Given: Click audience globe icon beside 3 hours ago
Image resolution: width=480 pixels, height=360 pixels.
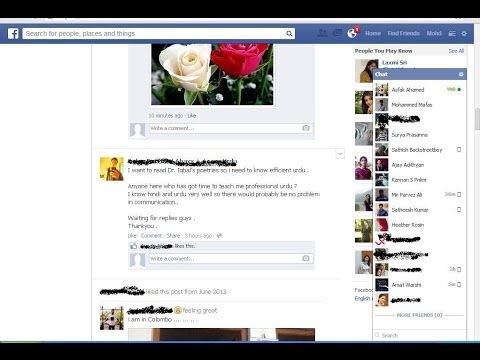Looking at the screenshot, I should pos(219,236).
